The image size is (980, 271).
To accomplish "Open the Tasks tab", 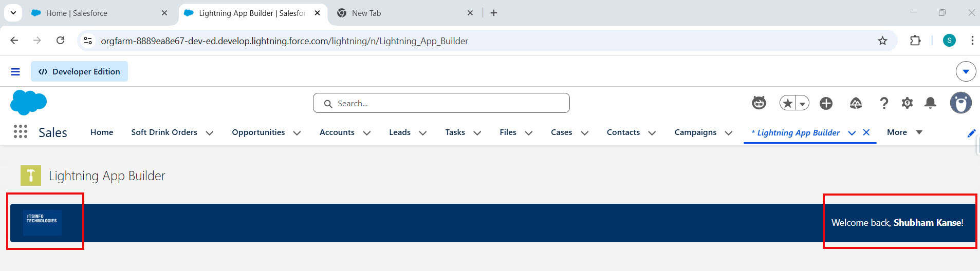I will coord(455,132).
